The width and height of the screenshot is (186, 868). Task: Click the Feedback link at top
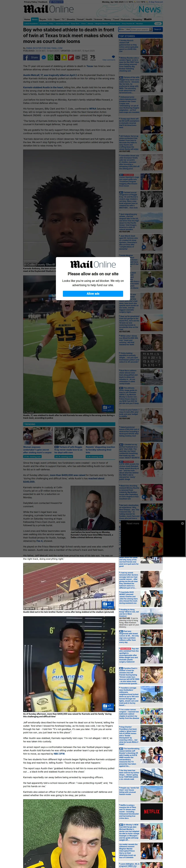[43, 2]
